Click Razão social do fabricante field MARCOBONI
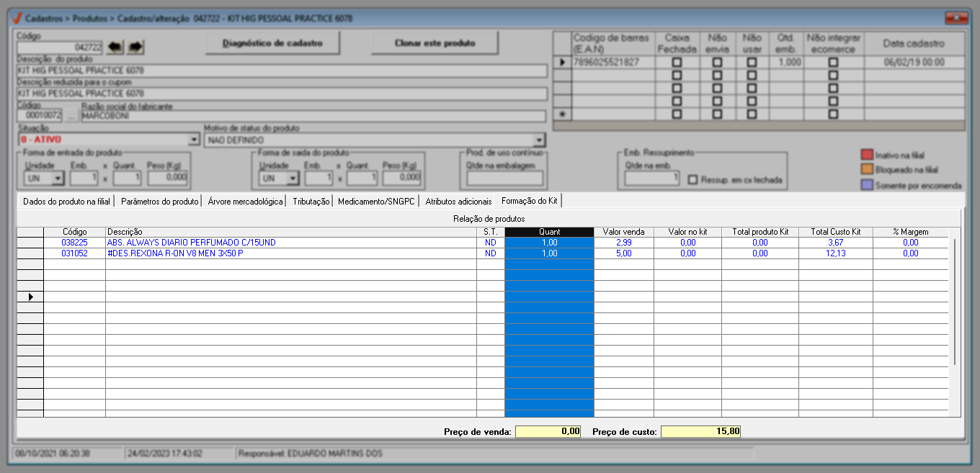This screenshot has height=473, width=980. [x=313, y=116]
